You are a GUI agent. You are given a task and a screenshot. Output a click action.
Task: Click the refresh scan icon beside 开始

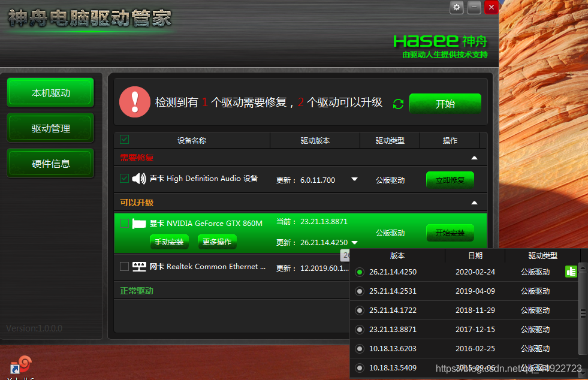[398, 104]
